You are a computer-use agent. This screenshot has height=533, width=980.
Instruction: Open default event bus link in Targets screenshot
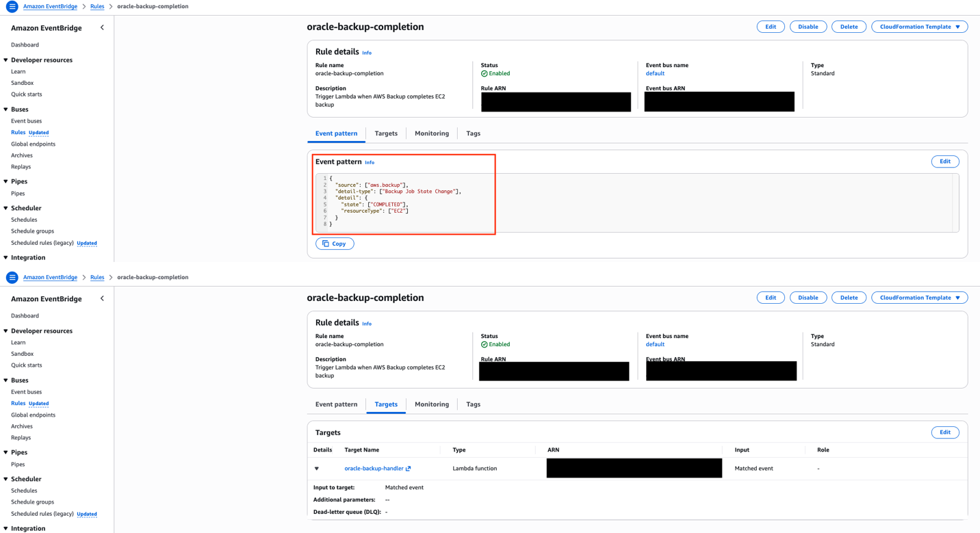(x=655, y=344)
